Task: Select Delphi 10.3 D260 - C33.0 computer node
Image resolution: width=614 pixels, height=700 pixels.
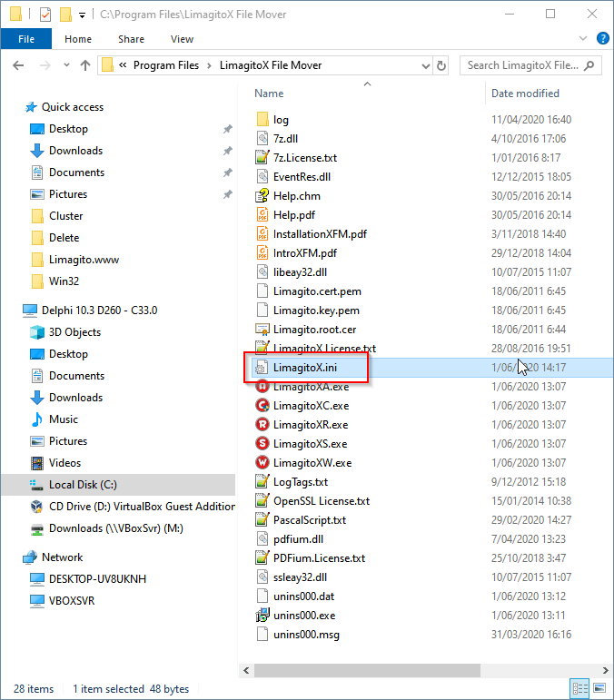Action: 99,311
